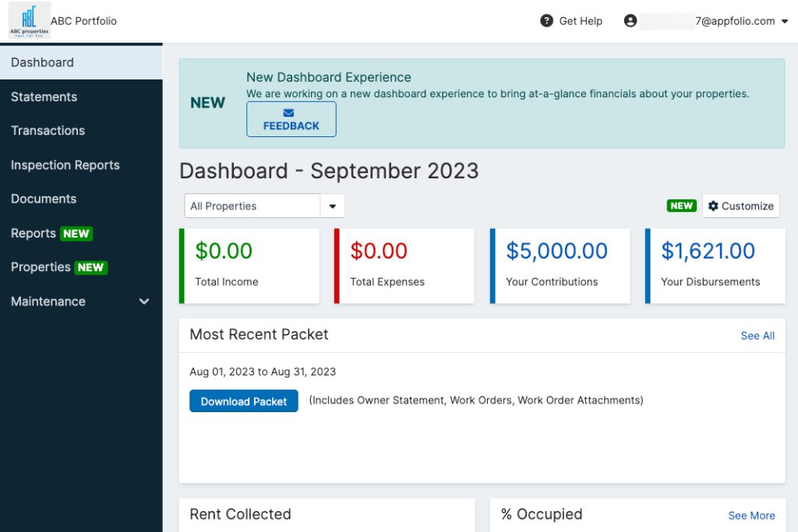Click the feedback envelope icon

tap(288, 113)
